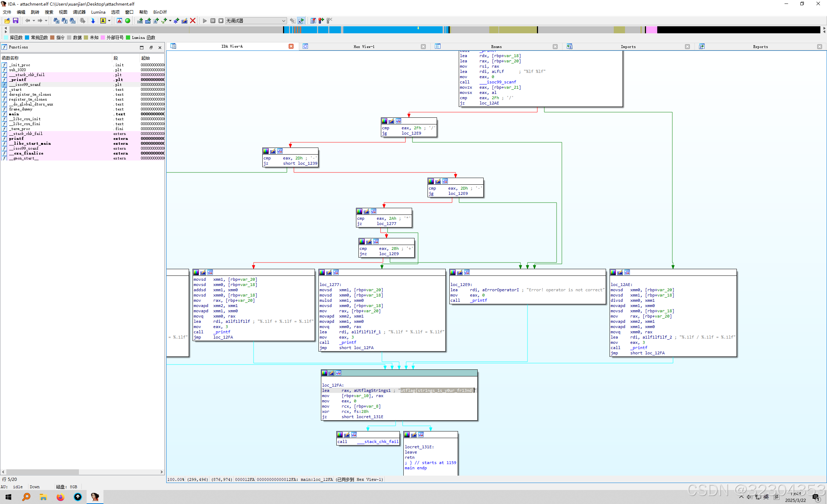
Task: Click the Code plus create icon
Action: coord(140,21)
